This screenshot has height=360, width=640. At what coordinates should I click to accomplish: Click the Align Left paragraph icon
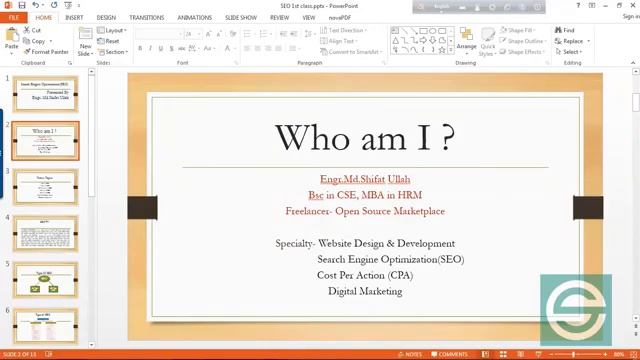tap(247, 49)
